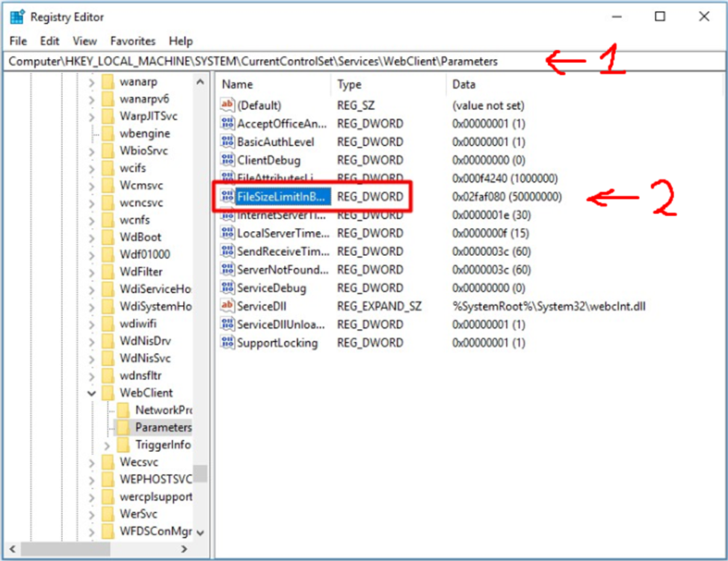728x561 pixels.
Task: Select the WdiSystemHo key in the tree
Action: click(x=155, y=306)
